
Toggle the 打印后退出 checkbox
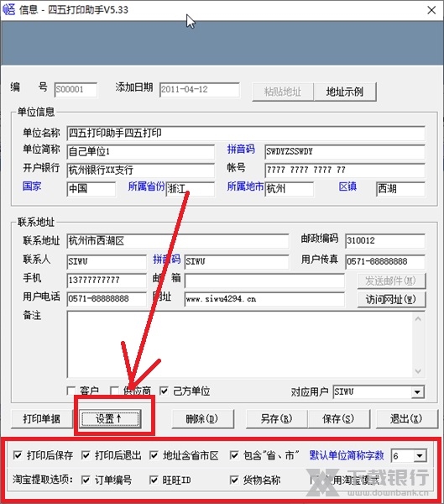click(x=86, y=455)
